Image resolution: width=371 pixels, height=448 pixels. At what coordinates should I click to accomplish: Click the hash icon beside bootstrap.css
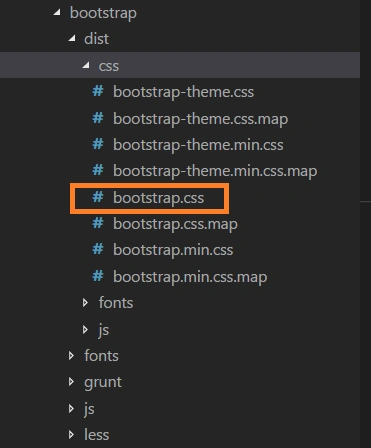tap(98, 197)
